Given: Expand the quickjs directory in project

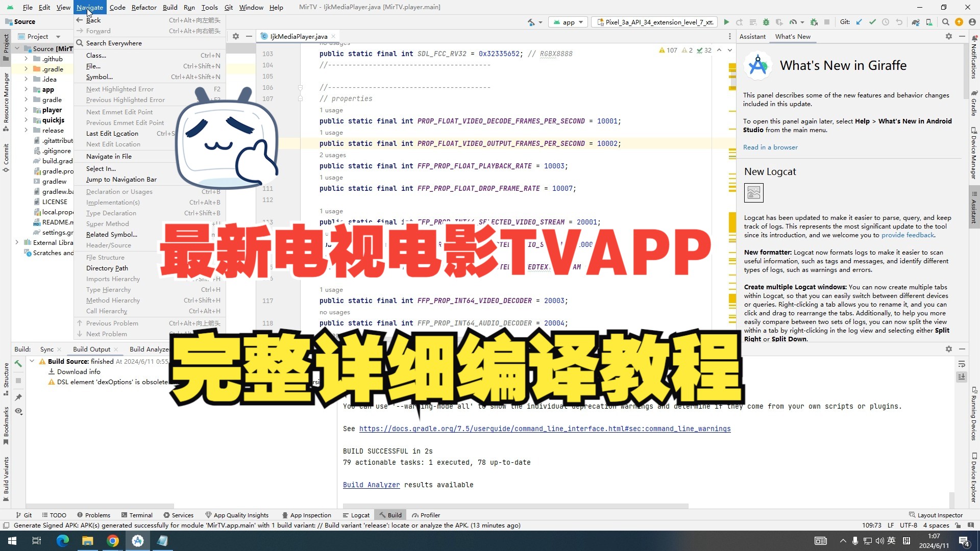Looking at the screenshot, I should [26, 120].
